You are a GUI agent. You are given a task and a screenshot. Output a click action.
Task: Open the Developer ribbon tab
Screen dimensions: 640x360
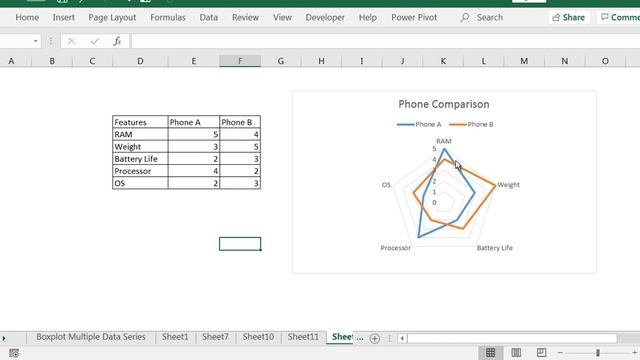click(325, 18)
